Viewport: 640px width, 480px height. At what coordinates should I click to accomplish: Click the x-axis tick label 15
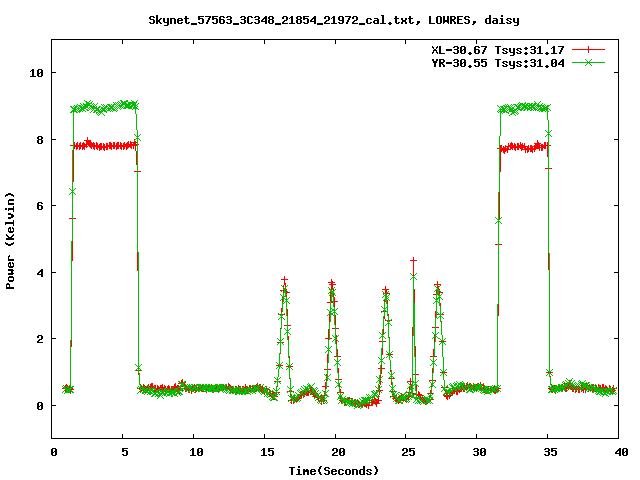[268, 452]
